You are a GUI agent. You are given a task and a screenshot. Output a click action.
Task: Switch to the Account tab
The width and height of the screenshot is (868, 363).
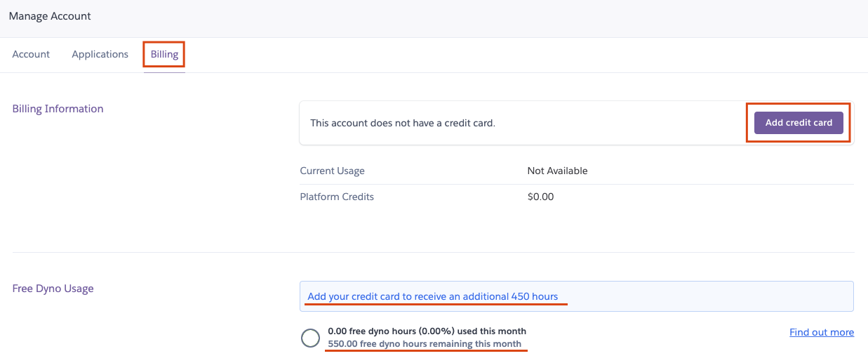point(31,54)
